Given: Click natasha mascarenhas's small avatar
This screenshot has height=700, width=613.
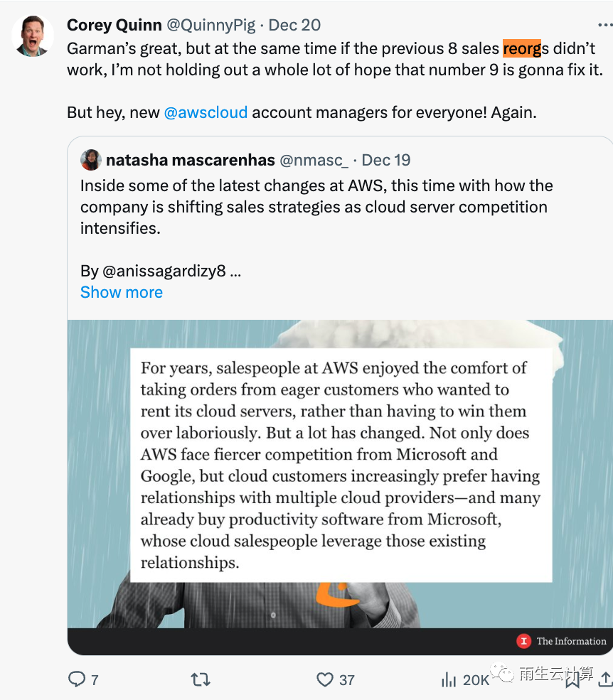Looking at the screenshot, I should click(90, 160).
